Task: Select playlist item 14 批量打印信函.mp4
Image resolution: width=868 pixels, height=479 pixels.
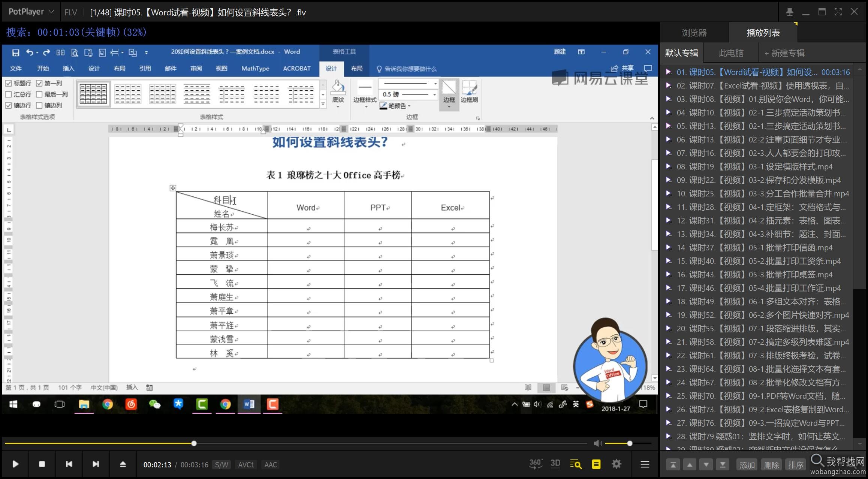Action: coord(757,248)
